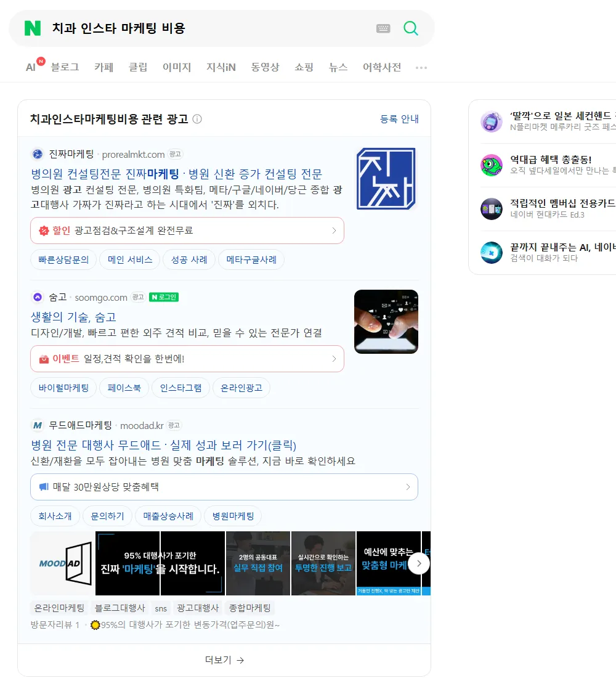Show next images with the carousel arrow
The image size is (616, 678).
coord(419,563)
